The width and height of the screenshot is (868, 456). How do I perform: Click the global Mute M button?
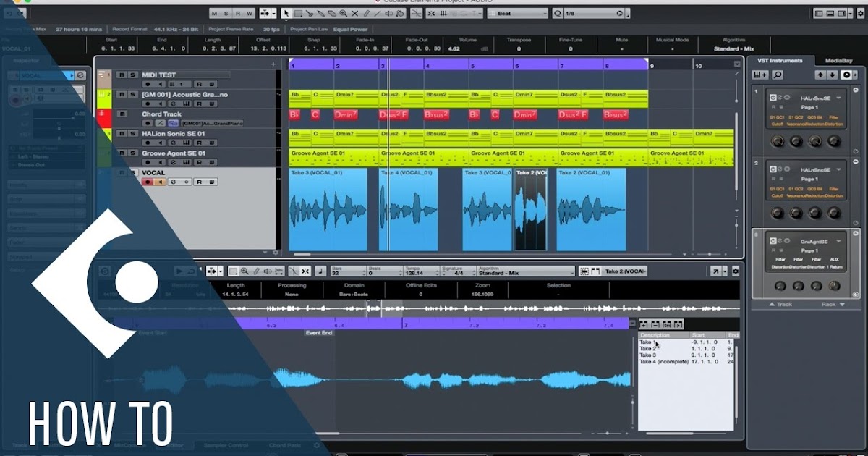[x=214, y=13]
